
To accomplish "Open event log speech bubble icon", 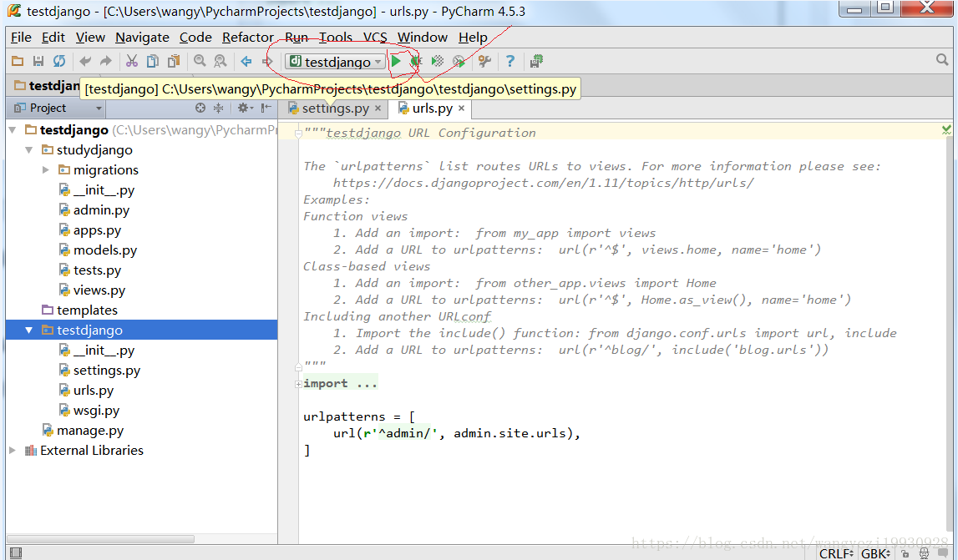I will pos(943,553).
